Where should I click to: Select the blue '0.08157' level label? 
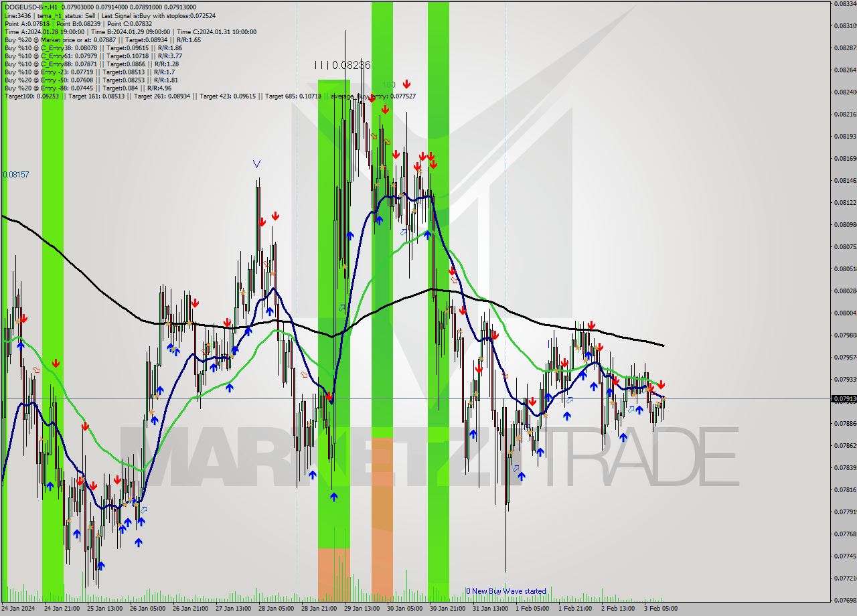pos(16,174)
